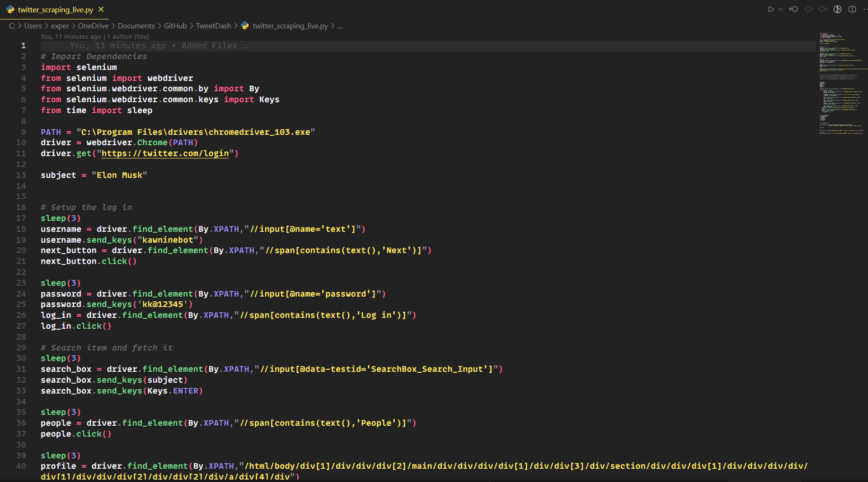
Task: Click line number 31 in the gutter
Action: [x=21, y=369]
